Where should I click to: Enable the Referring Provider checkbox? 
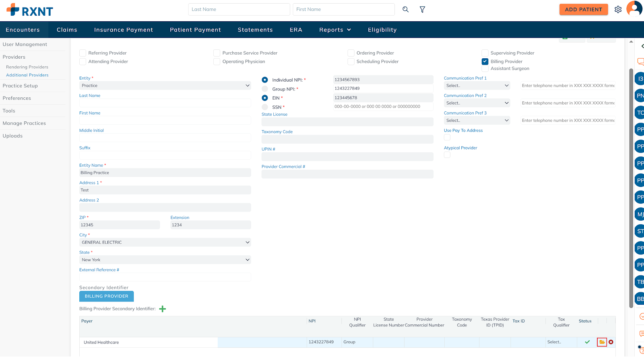pos(83,53)
